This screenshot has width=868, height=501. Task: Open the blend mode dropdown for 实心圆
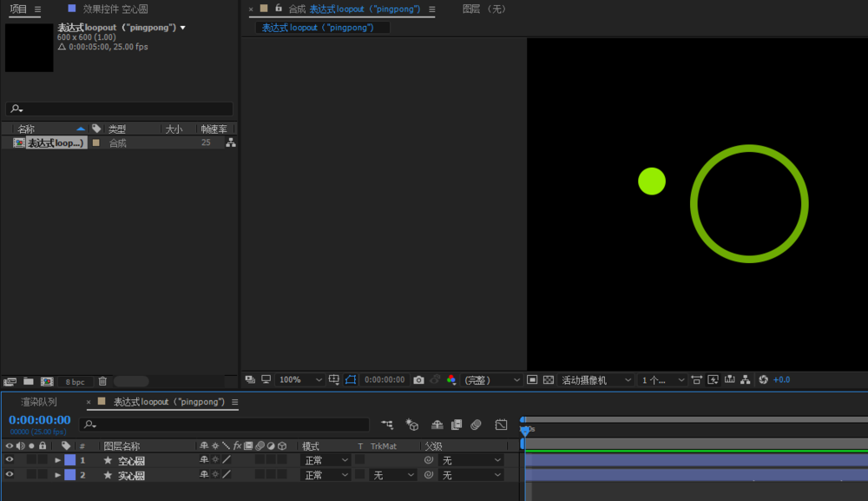tap(325, 475)
